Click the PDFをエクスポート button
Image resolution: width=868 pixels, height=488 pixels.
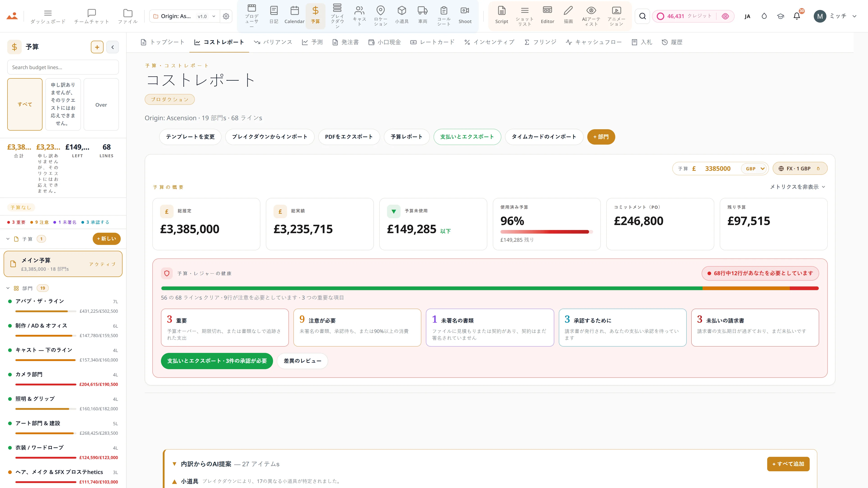pyautogui.click(x=349, y=137)
